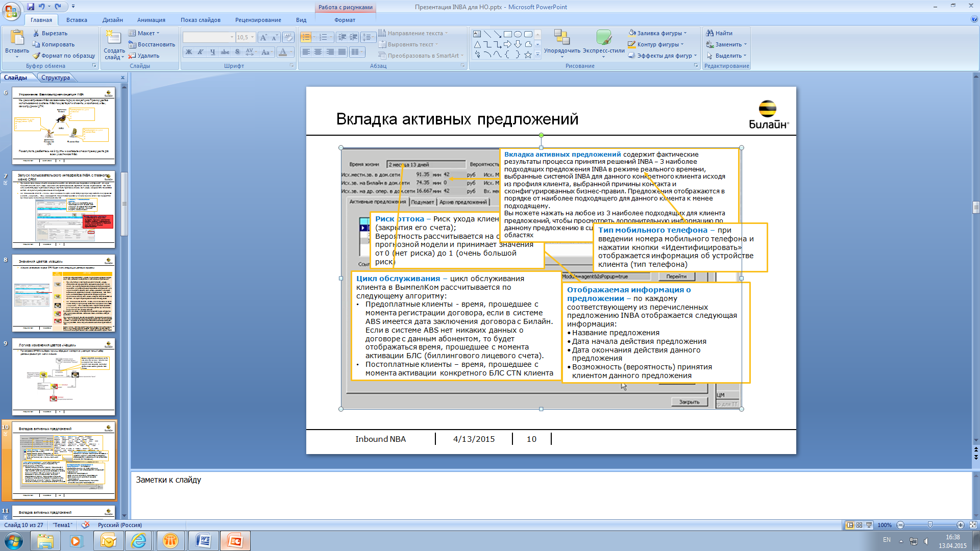Click Найти find button

point(719,33)
